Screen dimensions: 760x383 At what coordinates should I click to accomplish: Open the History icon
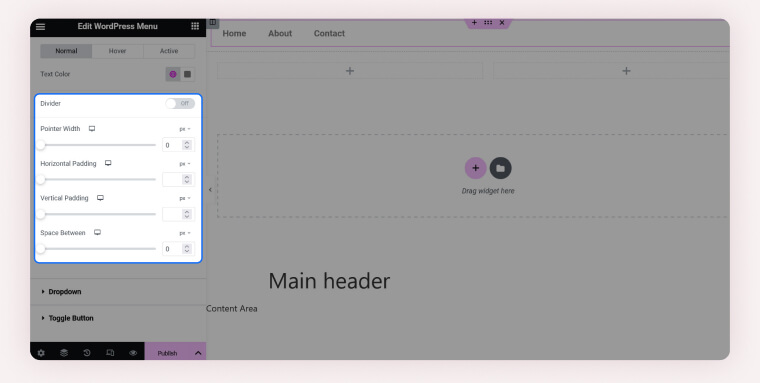[x=87, y=353]
